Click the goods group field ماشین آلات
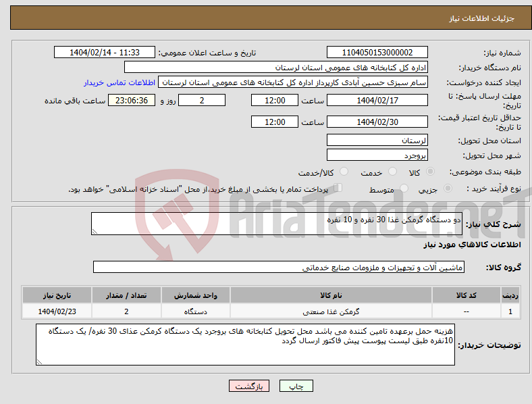Viewport: 532px width, 404px height. point(279,267)
